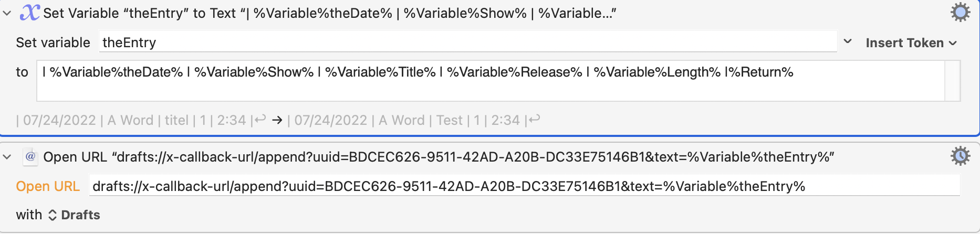Image resolution: width=980 pixels, height=234 pixels.
Task: Click the arrow between preview values
Action: (277, 120)
